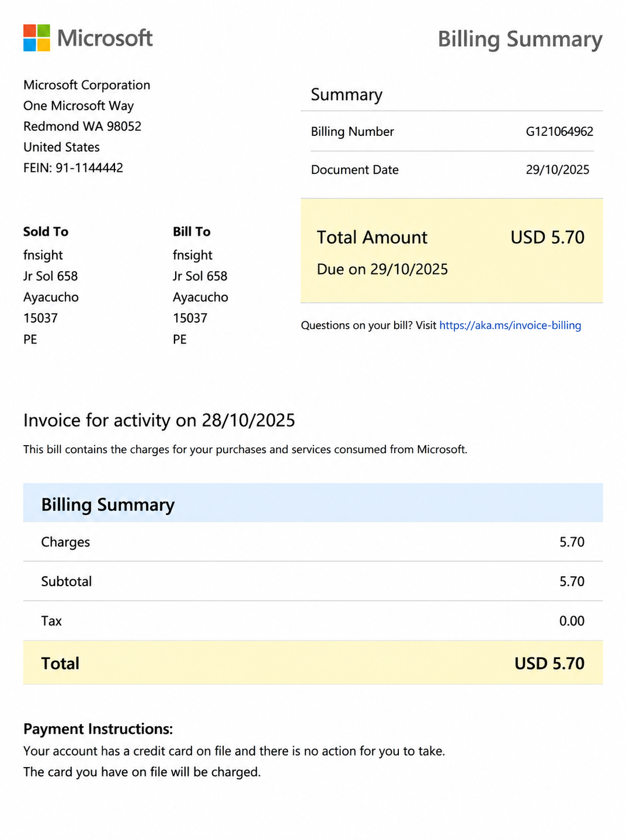626x840 pixels.
Task: Click 'USD 5.70' in the Total row
Action: click(550, 663)
